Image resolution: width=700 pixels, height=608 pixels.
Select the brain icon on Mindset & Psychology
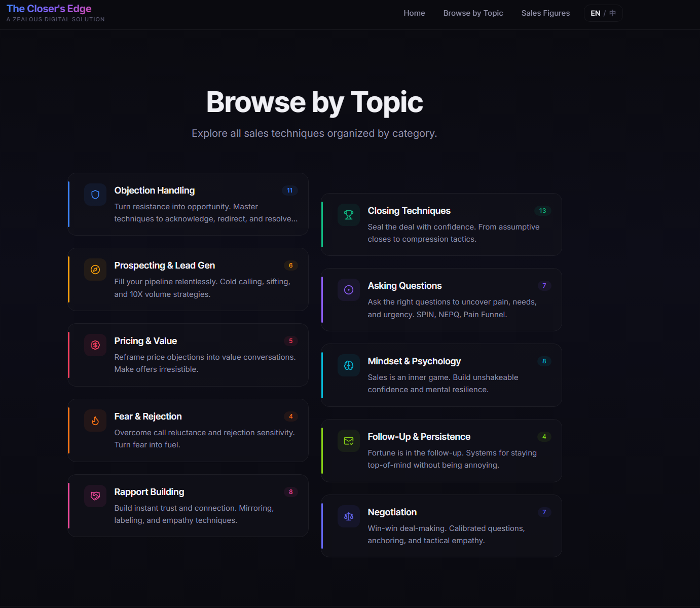point(349,365)
